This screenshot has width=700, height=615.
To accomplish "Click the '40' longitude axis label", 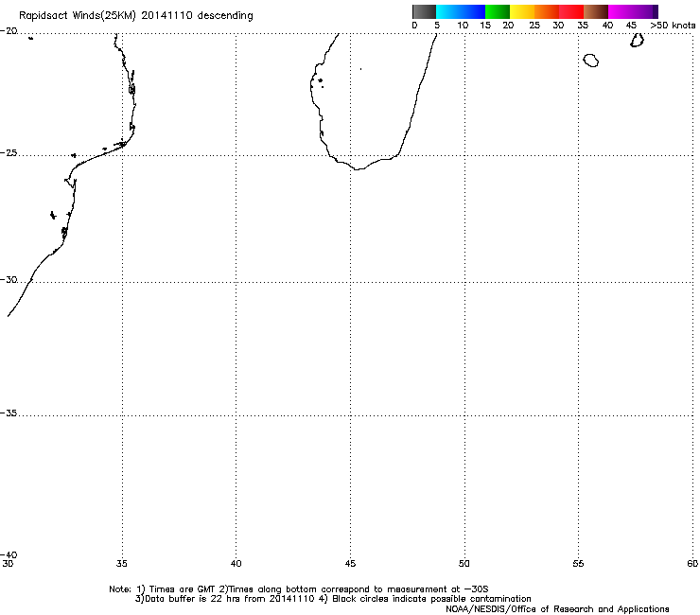I will pos(236,564).
